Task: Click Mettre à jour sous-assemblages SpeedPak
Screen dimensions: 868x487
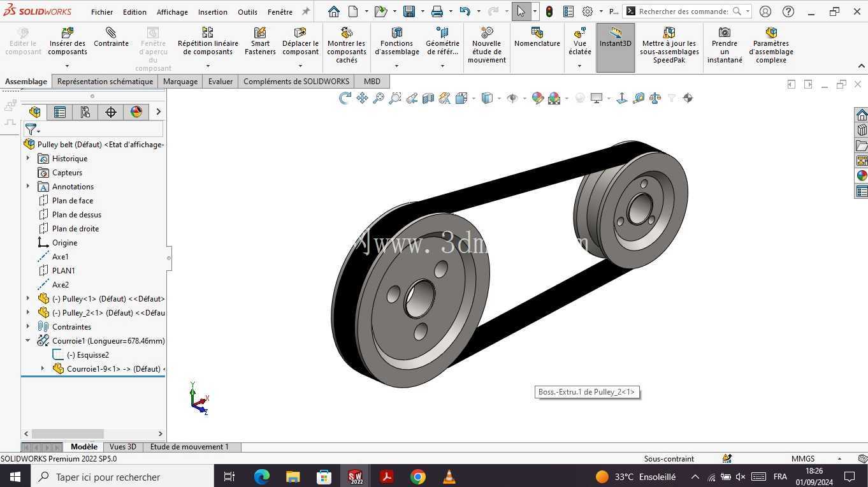Action: 669,45
